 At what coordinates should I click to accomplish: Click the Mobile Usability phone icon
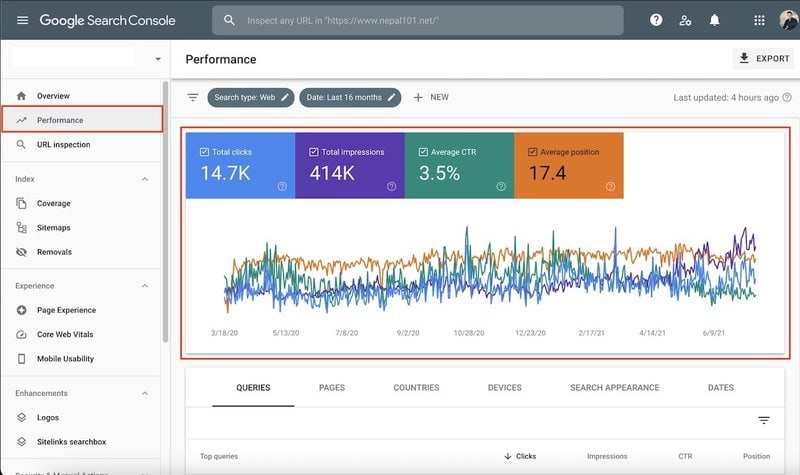pos(21,359)
